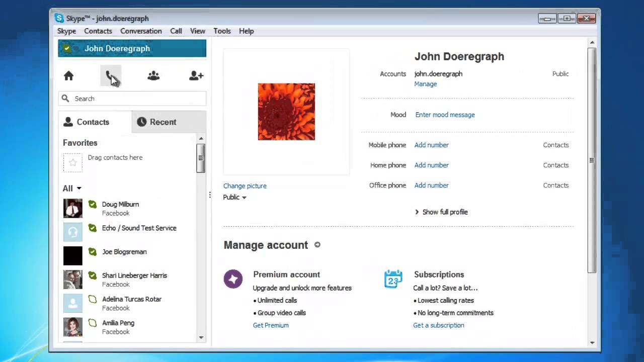The width and height of the screenshot is (644, 362).
Task: Click status icon next to Shari Lineberger Harris
Action: pos(93,275)
